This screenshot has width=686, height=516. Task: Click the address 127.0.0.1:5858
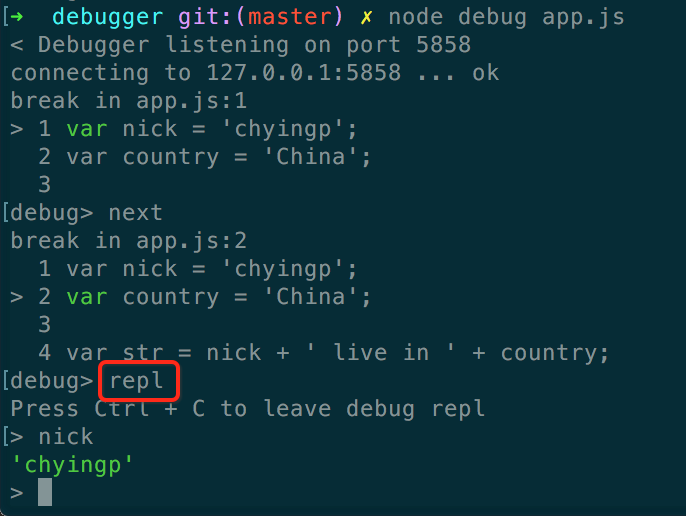click(x=303, y=73)
